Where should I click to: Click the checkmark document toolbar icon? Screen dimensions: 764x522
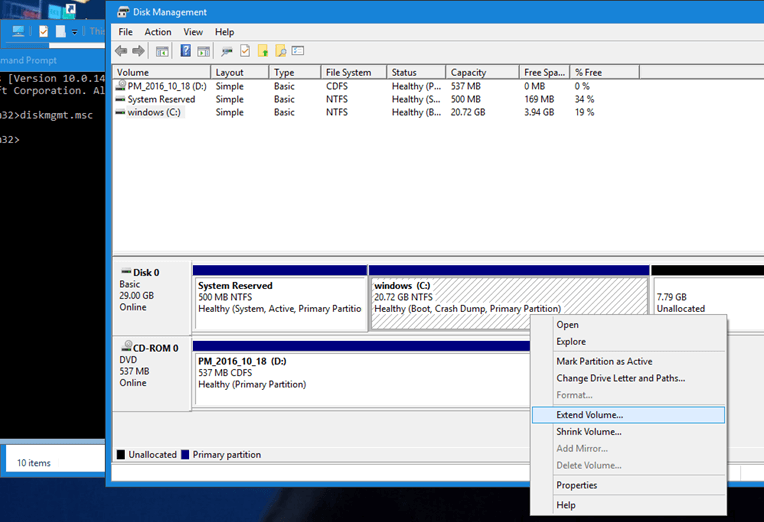coord(245,51)
